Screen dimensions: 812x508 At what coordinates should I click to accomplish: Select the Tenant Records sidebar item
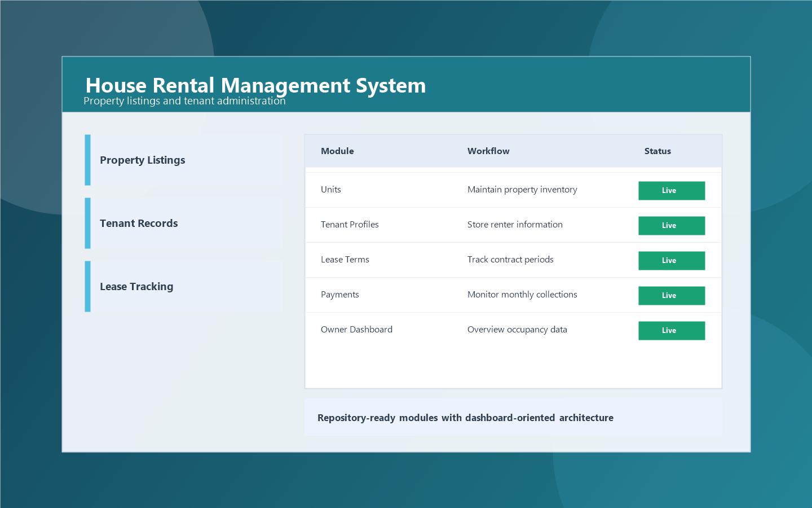pyautogui.click(x=185, y=223)
